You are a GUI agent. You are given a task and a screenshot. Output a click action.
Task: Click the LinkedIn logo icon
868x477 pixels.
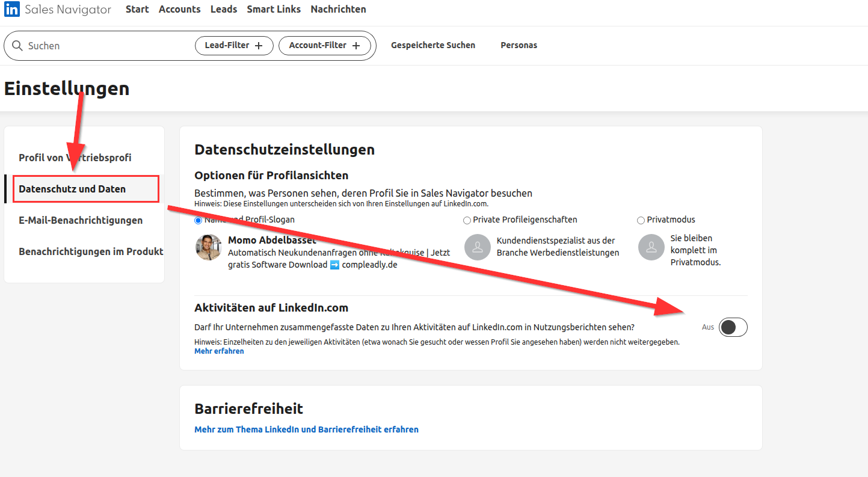[x=12, y=10]
